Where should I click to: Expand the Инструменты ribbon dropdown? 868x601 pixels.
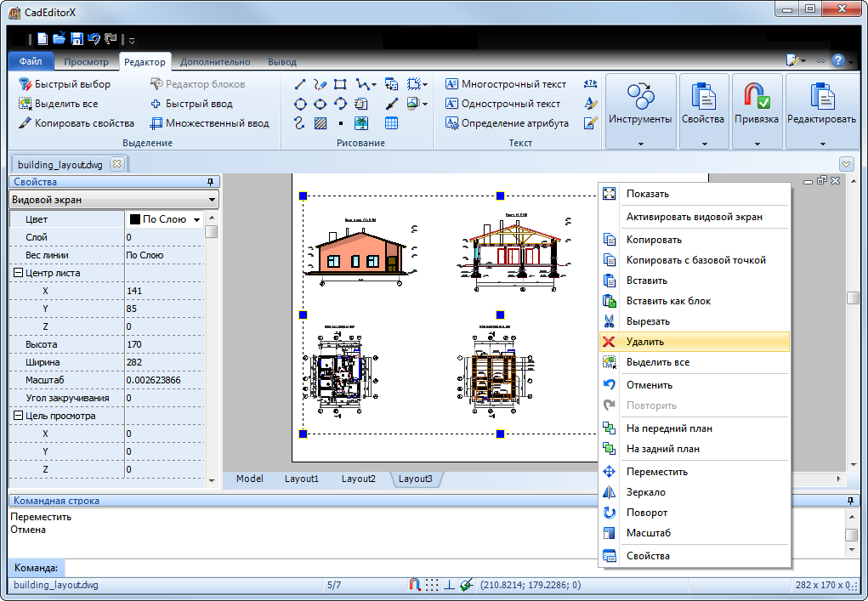click(x=640, y=144)
